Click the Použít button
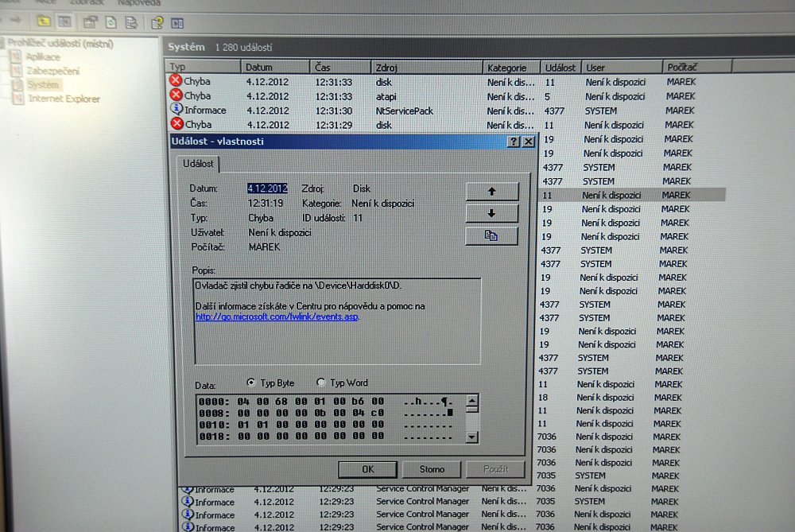Screen dimensions: 795x532 click(495, 469)
